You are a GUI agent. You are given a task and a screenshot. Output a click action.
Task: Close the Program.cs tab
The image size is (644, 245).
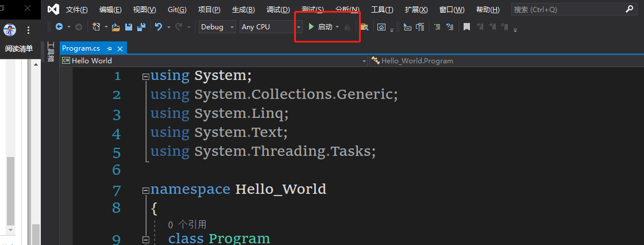120,48
